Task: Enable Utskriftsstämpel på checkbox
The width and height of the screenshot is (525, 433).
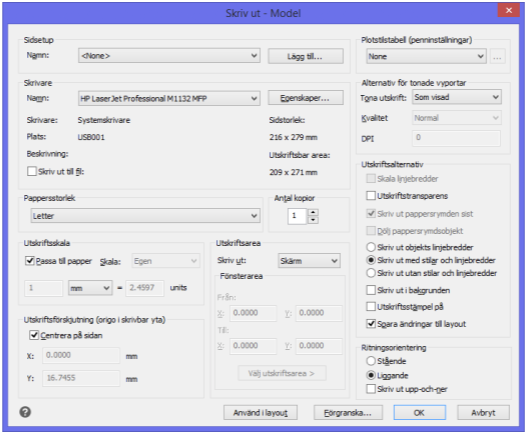Action: point(371,306)
